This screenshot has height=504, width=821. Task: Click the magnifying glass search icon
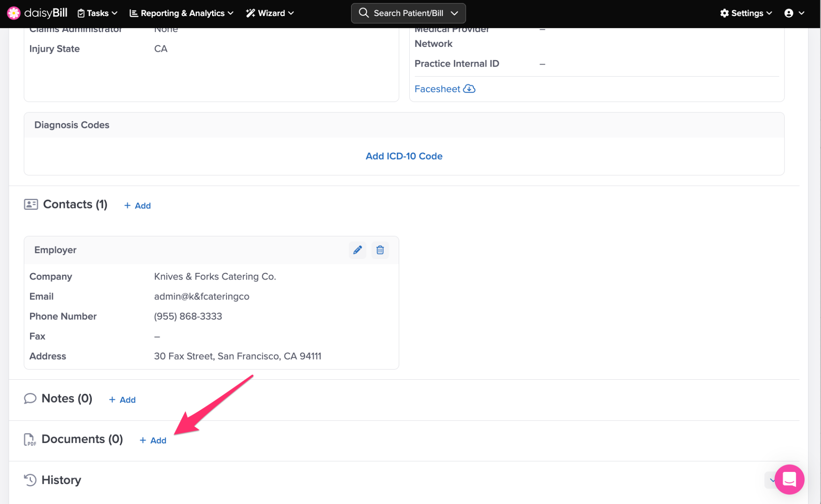click(x=364, y=13)
